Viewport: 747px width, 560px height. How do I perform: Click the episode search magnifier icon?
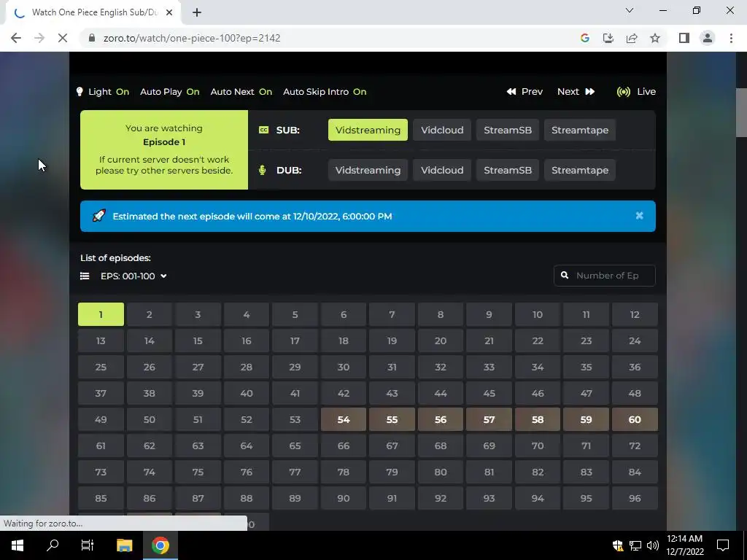click(x=565, y=275)
